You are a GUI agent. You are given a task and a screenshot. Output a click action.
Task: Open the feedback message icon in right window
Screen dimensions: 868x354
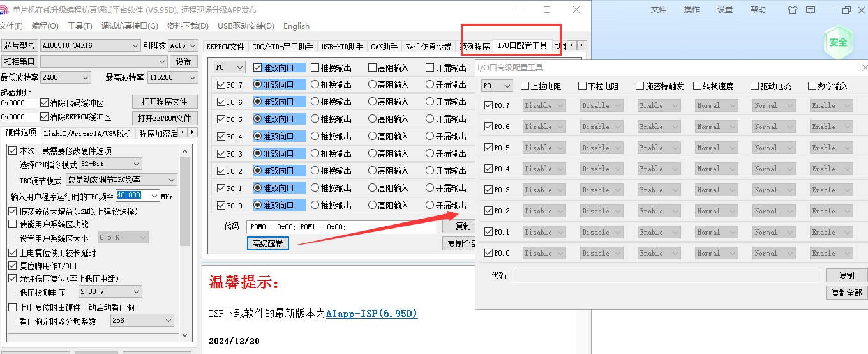811,10
